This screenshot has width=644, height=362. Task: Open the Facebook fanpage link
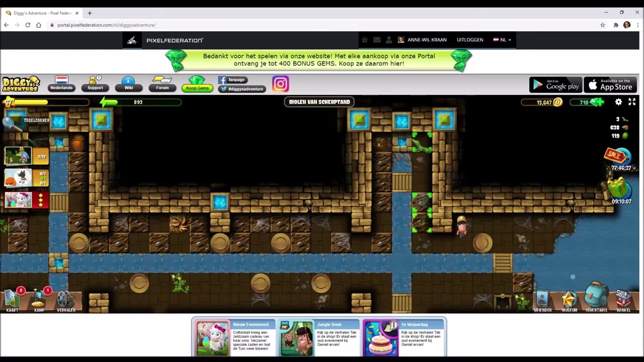coord(232,79)
